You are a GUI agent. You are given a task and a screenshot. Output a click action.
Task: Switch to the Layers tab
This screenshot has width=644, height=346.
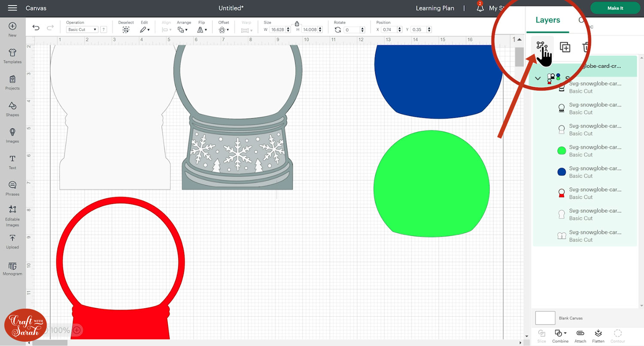547,20
